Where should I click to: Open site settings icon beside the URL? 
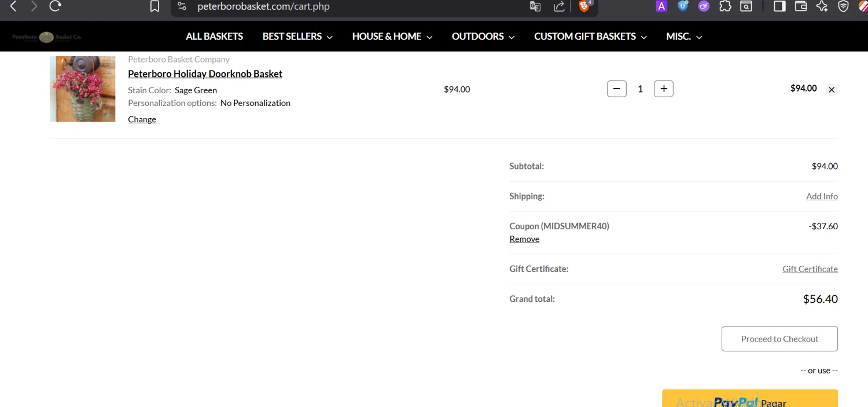[x=182, y=6]
